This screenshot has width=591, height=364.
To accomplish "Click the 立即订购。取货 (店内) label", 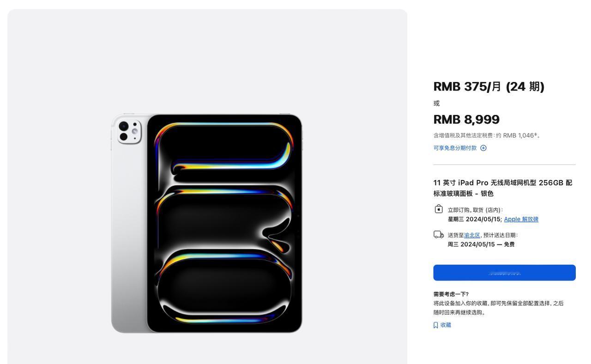I will click(475, 210).
